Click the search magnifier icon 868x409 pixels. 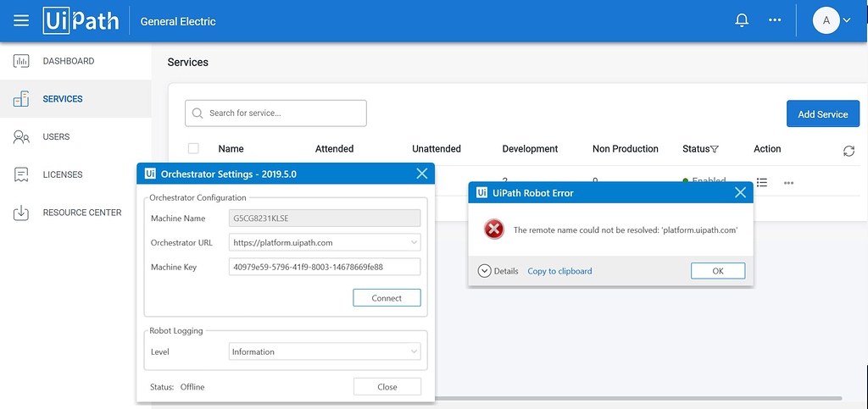click(x=197, y=113)
